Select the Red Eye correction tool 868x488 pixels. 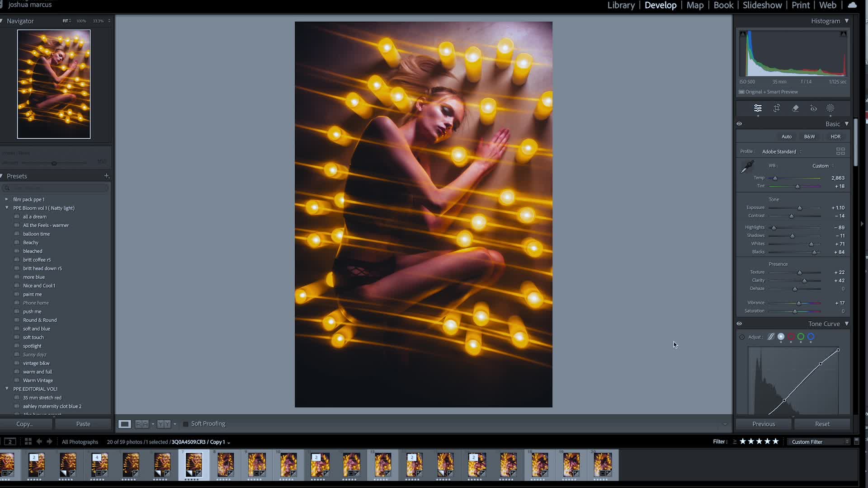click(813, 108)
